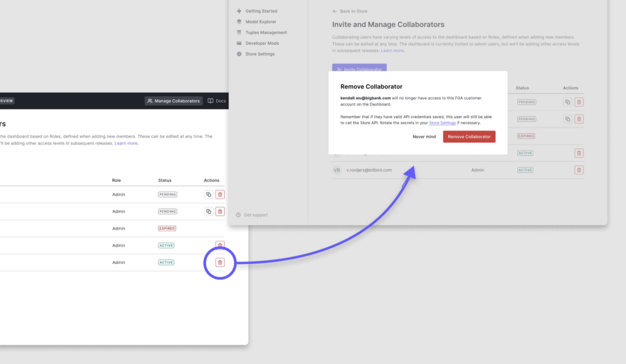Click the circled trash icon in last Active row

(220, 262)
